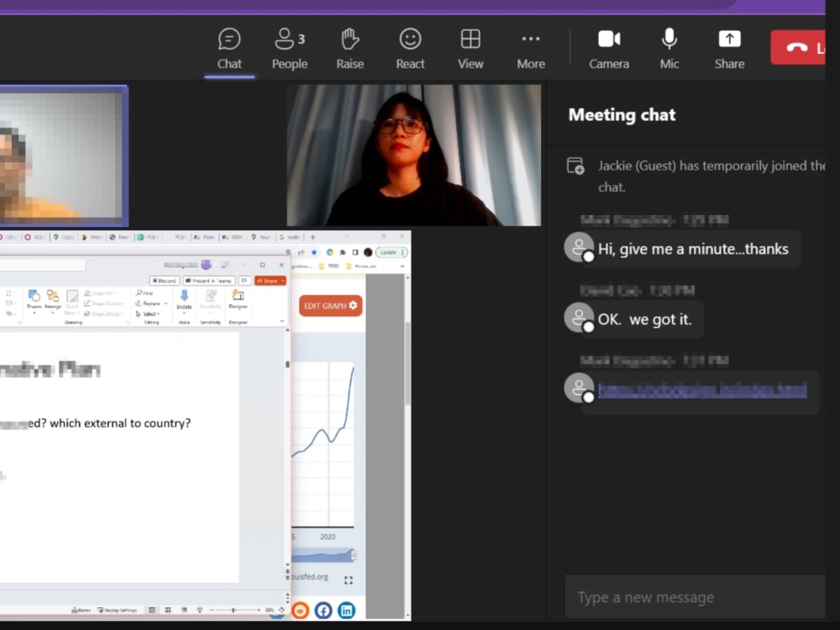
Task: Switch to the Google 'outlo' Chrome tab
Action: 290,237
